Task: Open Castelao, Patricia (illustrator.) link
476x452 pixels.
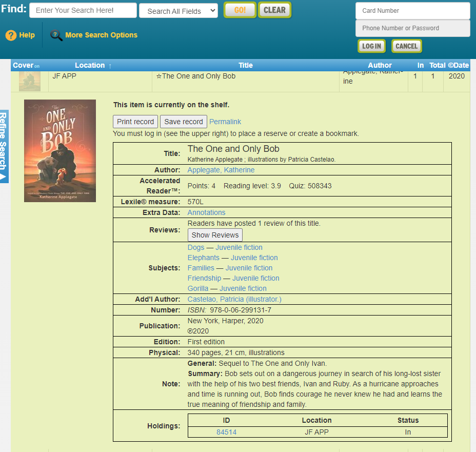Action: point(234,299)
